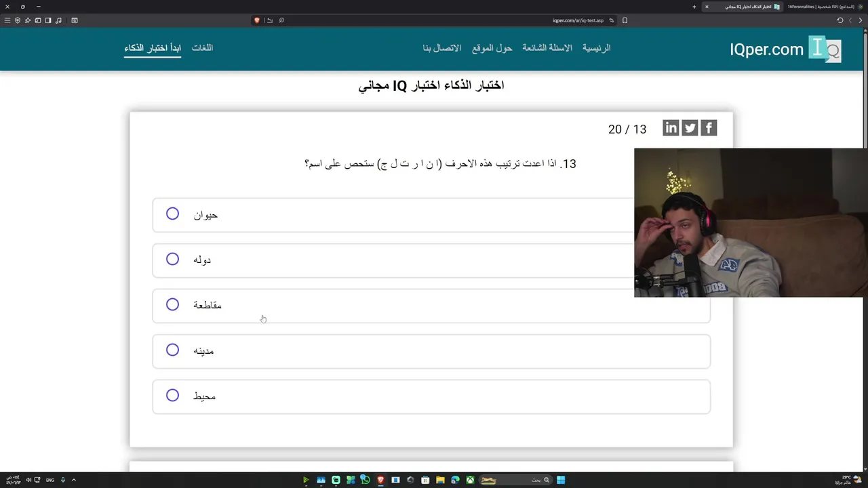
Task: Select the answer حيوان
Action: [x=431, y=215]
